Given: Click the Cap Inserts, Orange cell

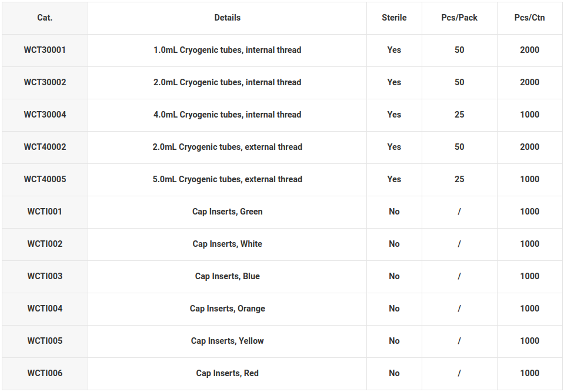Looking at the screenshot, I should pos(228,309).
